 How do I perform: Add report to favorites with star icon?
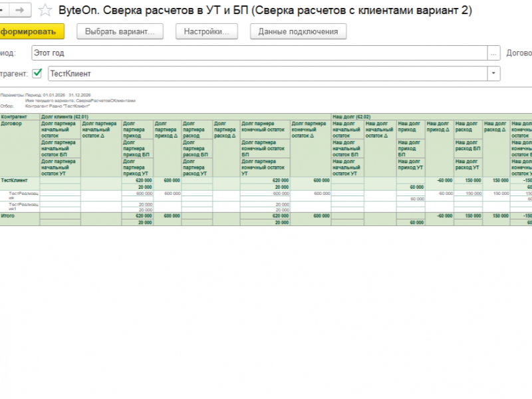[45, 10]
